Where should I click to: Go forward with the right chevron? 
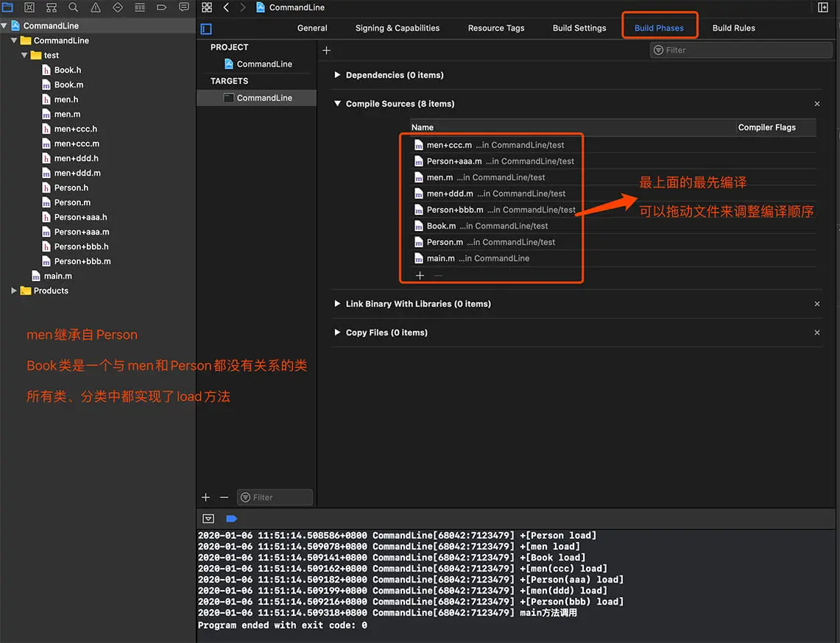243,7
